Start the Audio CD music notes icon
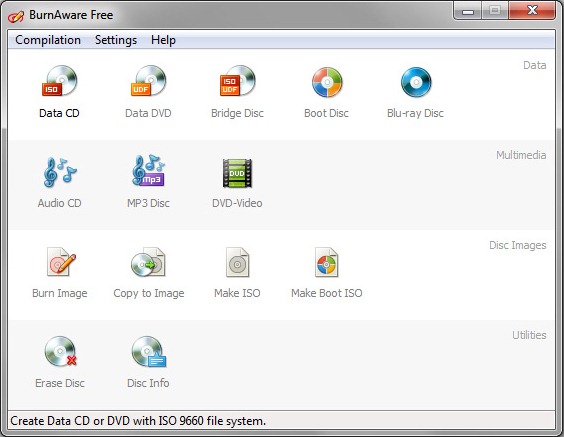The width and height of the screenshot is (564, 437). [60, 172]
